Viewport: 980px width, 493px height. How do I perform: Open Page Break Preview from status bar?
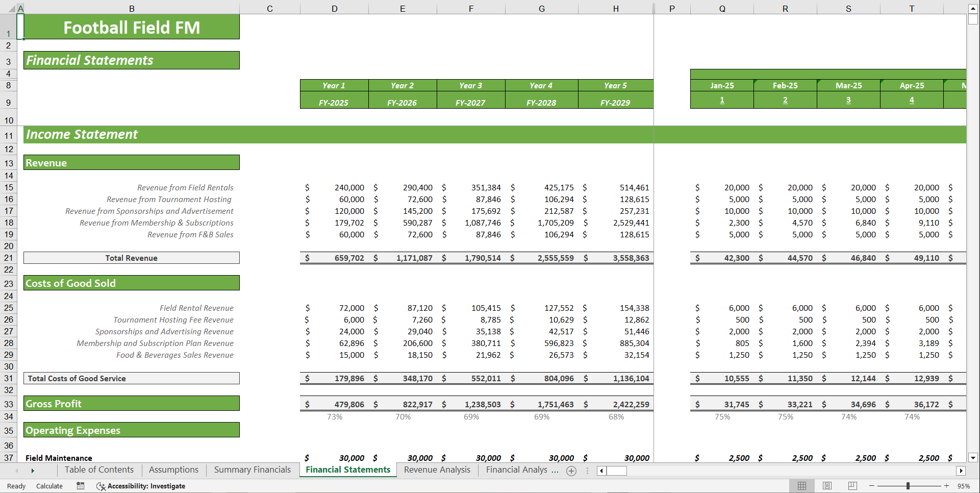pos(852,486)
